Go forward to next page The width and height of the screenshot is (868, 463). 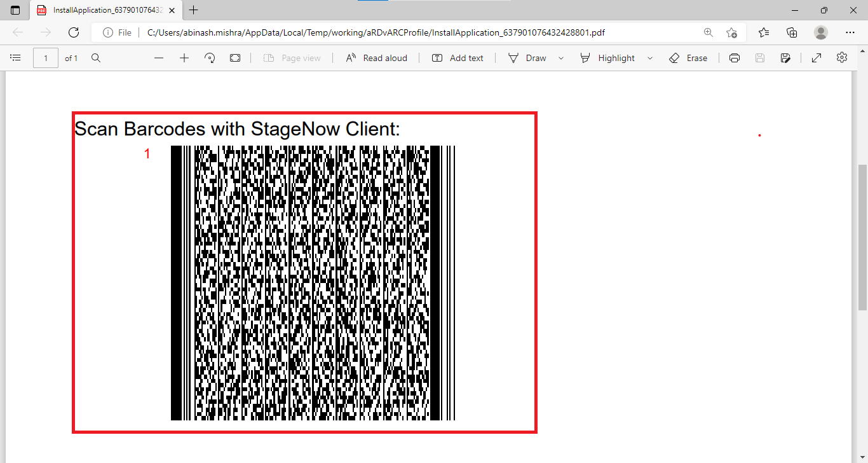point(46,32)
